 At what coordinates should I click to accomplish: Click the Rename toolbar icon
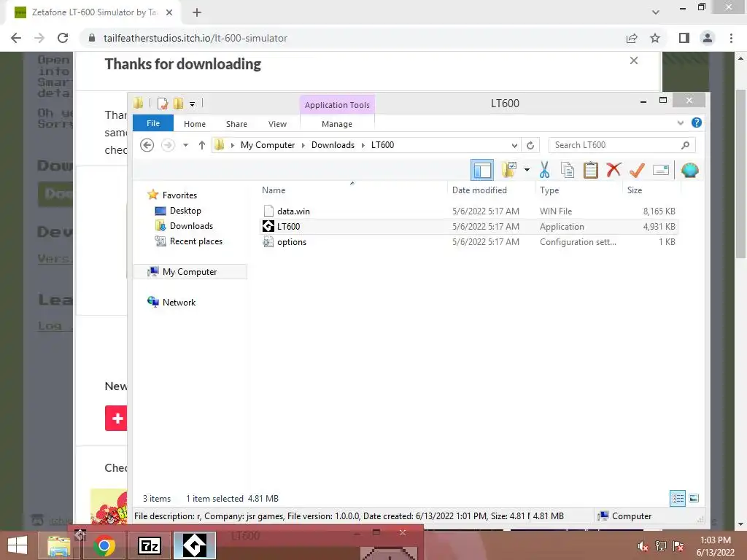coord(661,169)
